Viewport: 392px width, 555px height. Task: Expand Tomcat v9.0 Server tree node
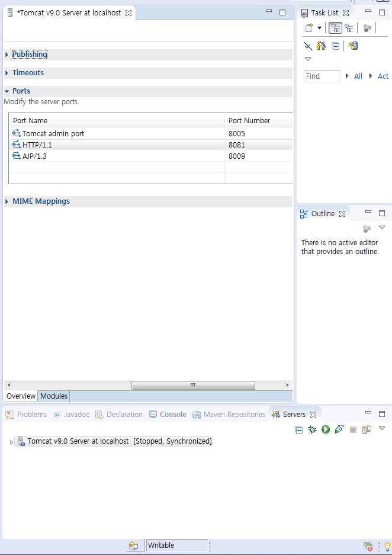[11, 442]
